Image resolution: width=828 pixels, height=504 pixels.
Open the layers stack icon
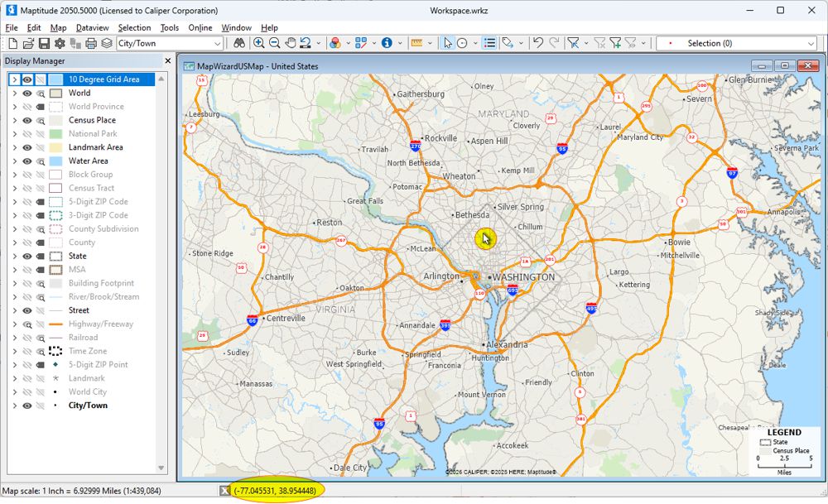coord(107,43)
